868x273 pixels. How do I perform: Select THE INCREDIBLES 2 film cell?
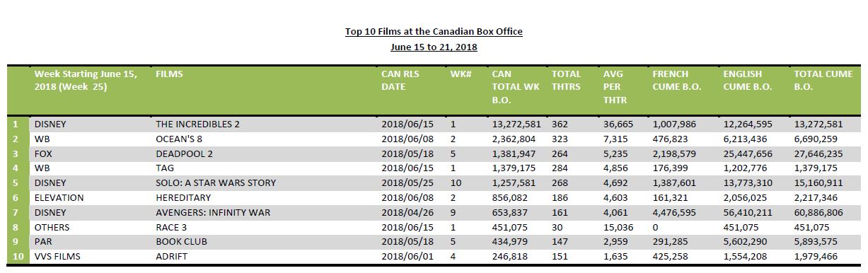(x=197, y=124)
